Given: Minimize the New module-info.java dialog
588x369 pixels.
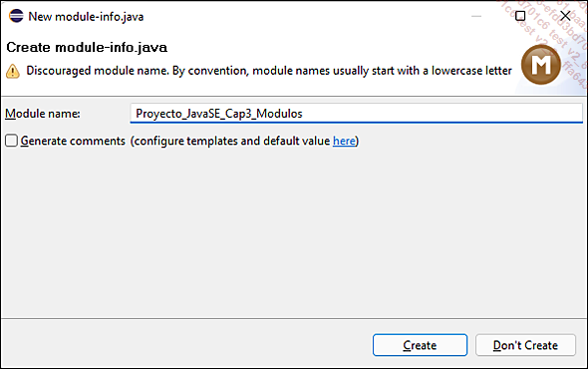Looking at the screenshot, I should [x=476, y=16].
